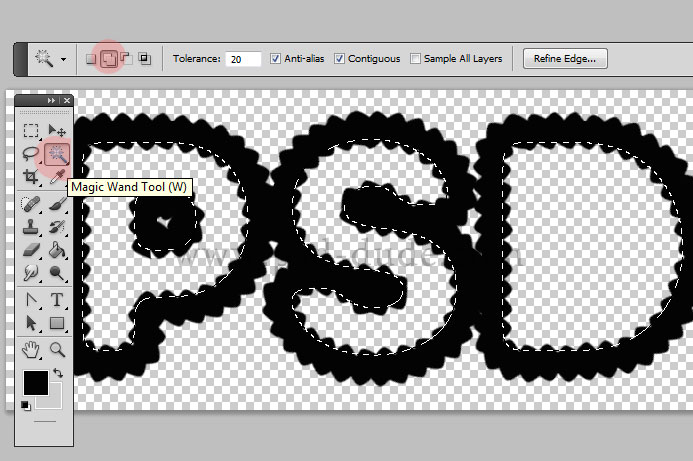The height and width of the screenshot is (461, 693).
Task: Select the Smudge tool
Action: [x=30, y=273]
